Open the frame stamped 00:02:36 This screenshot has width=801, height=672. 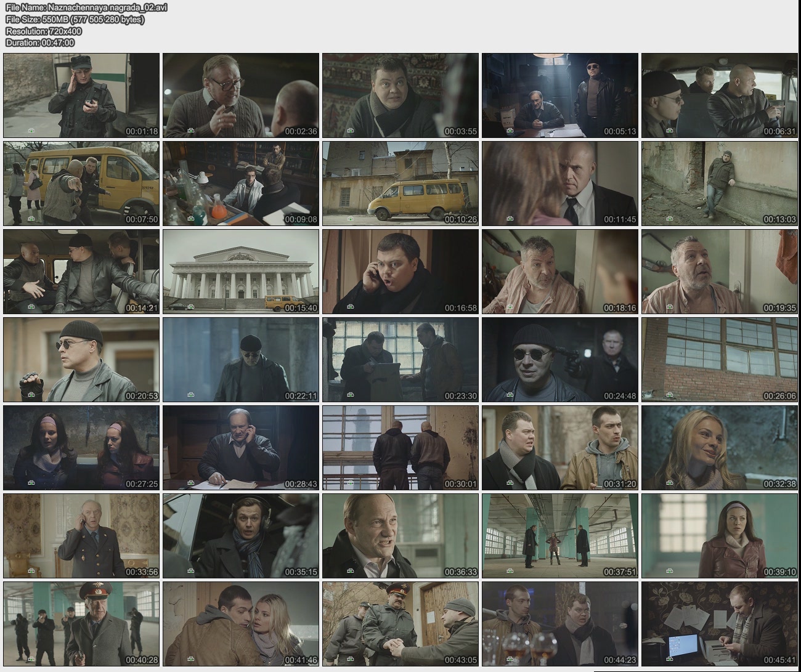(241, 95)
